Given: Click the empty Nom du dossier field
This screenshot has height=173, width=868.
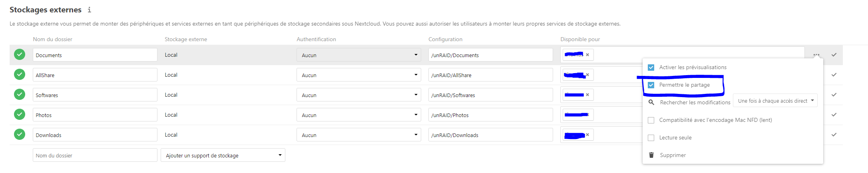Looking at the screenshot, I should tap(95, 155).
